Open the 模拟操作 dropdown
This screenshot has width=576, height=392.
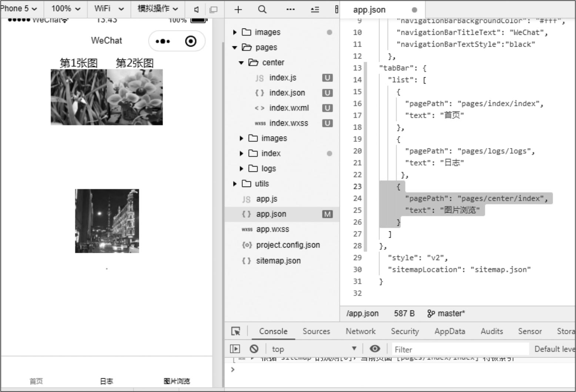(158, 9)
